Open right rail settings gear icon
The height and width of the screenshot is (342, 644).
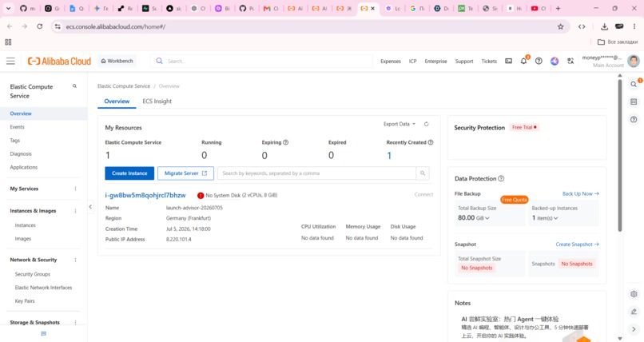click(x=634, y=294)
